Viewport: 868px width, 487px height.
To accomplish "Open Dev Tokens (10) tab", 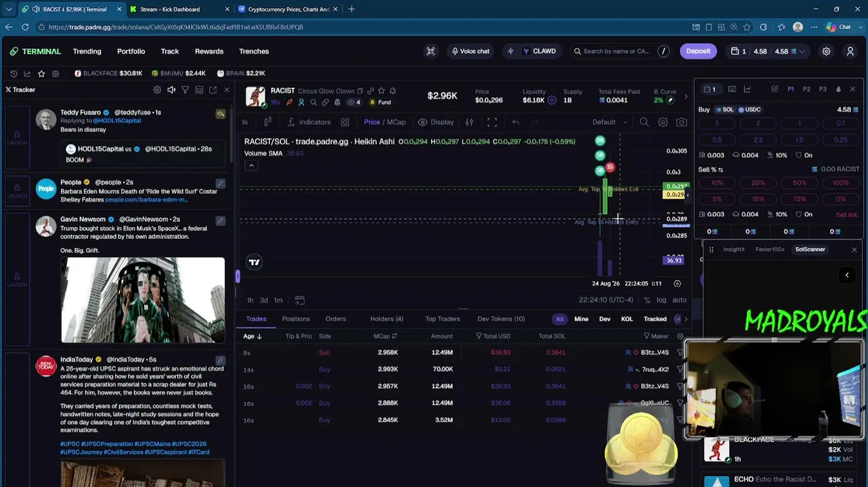I will pos(501,319).
